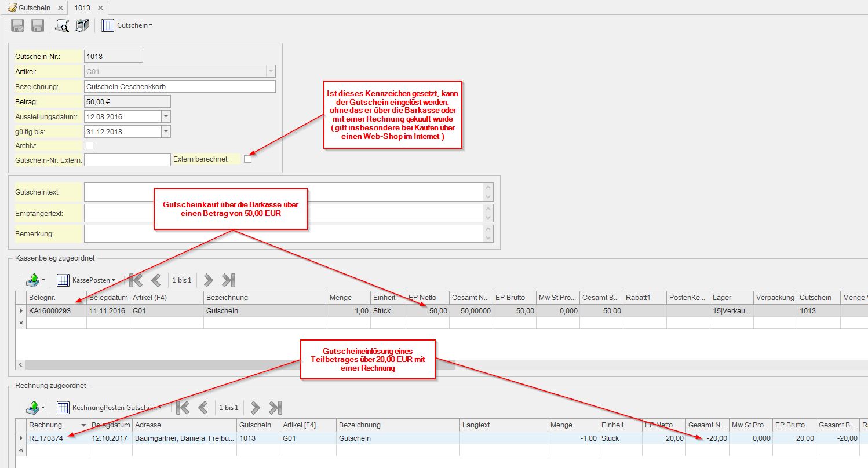Open print preview with the magnifier document icon
Screen dimensions: 868x468
click(x=62, y=25)
